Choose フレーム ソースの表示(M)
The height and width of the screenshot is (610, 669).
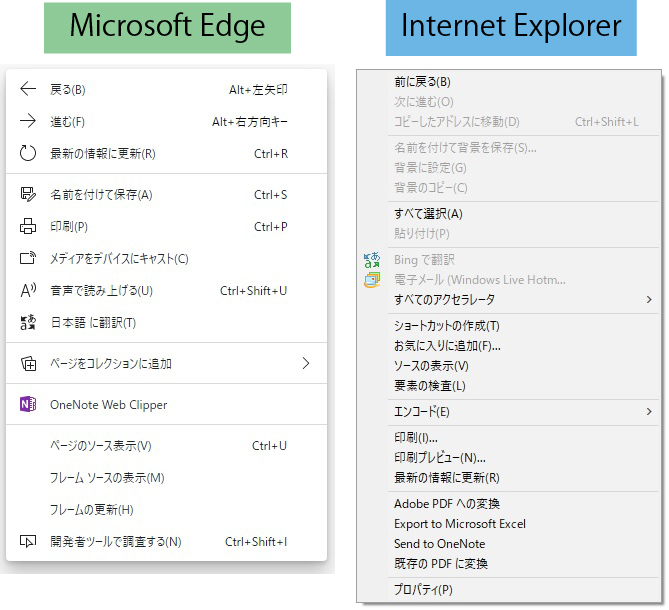coord(166,478)
